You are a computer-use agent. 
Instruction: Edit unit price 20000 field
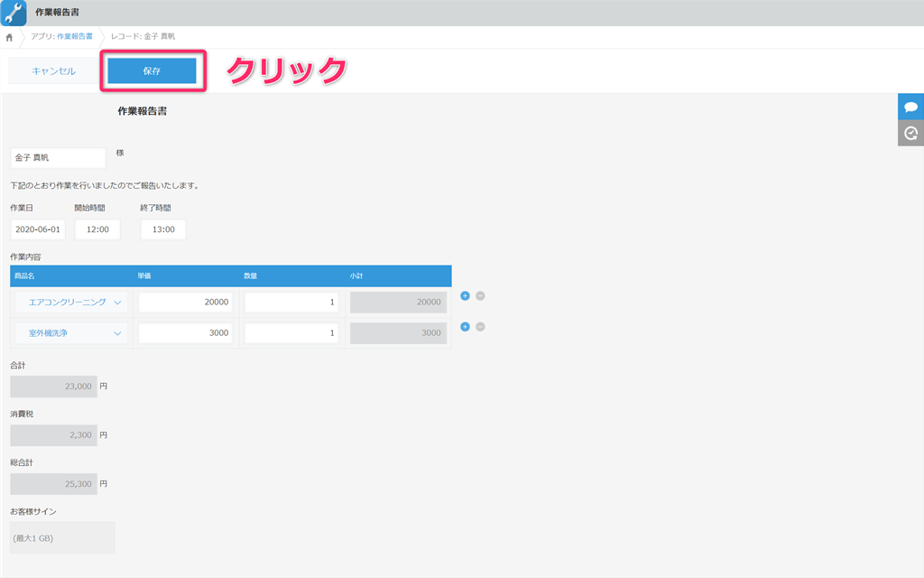185,302
